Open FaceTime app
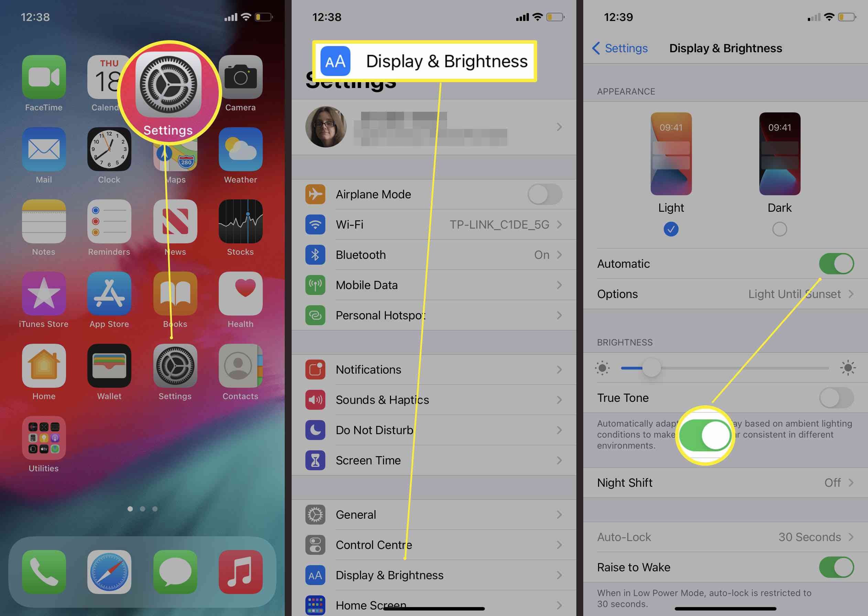Image resolution: width=868 pixels, height=616 pixels. point(43,80)
